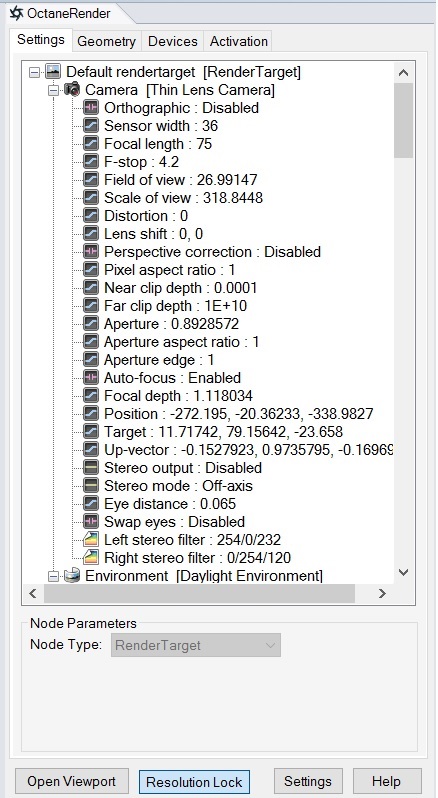438x798 pixels.
Task: Switch to the Devices tab
Action: click(x=172, y=41)
